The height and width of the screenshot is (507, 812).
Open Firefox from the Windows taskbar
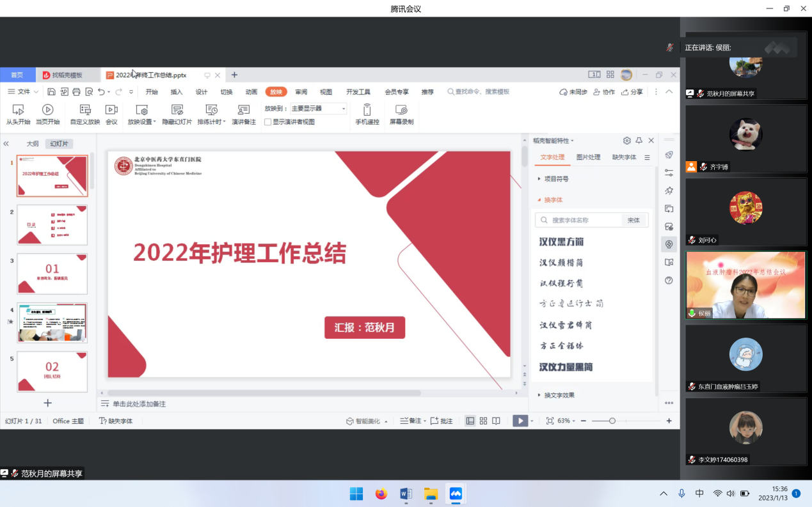pos(381,494)
